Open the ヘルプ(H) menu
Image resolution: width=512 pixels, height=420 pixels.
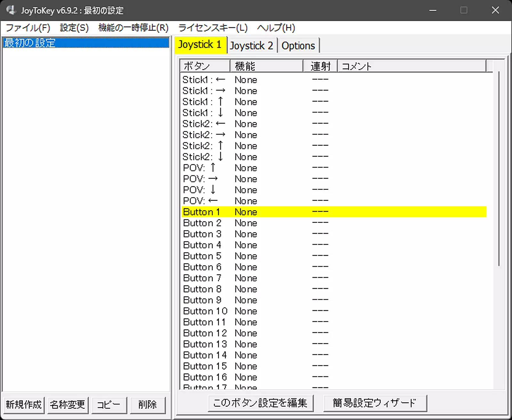tap(276, 28)
